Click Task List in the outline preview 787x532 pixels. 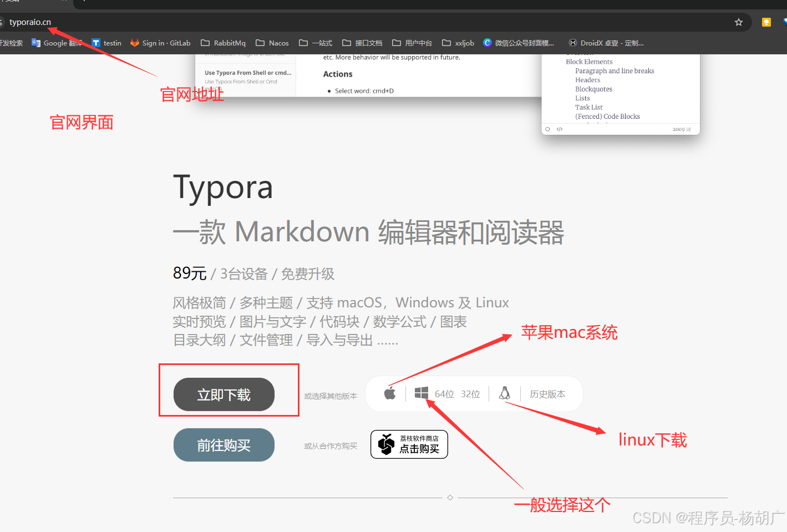(x=588, y=107)
